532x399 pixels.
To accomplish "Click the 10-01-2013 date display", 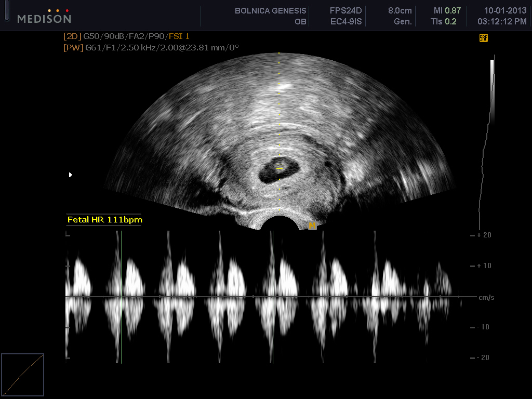I will (x=498, y=11).
